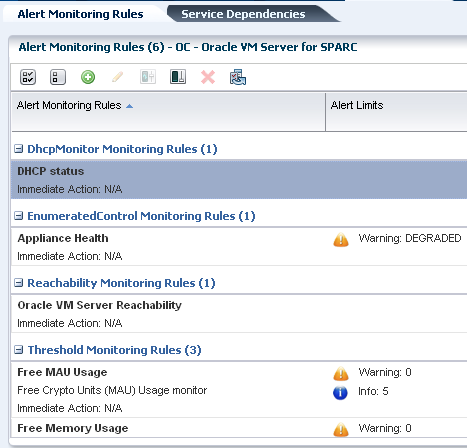The image size is (467, 448).
Task: Click the Alert Limits column header
Action: (x=396, y=112)
